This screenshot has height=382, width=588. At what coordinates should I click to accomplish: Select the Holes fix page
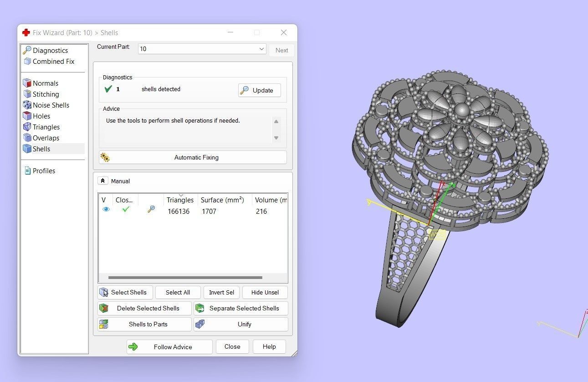41,116
